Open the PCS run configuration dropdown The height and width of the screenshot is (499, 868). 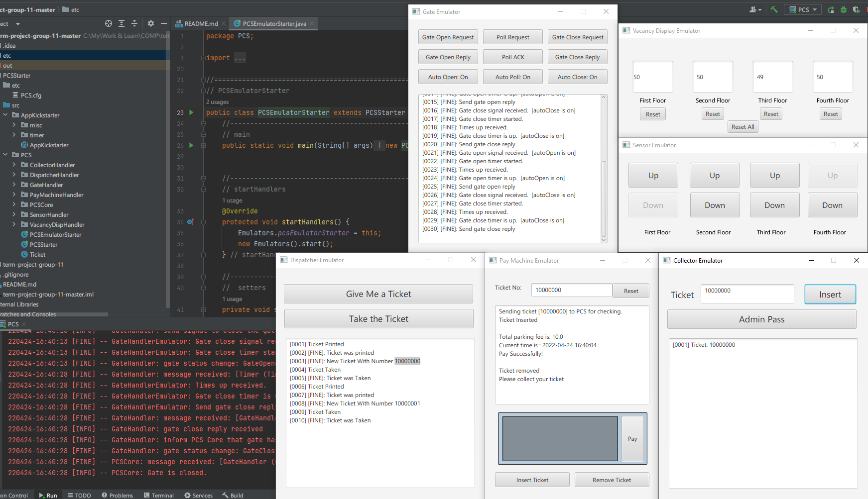click(803, 9)
